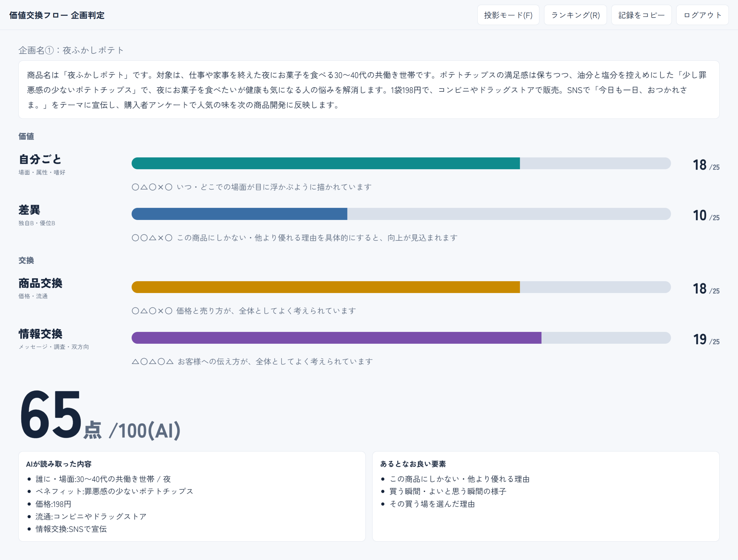Screen dimensions: 738x560
Task: Click the teal 自分ごと progress bar
Action: (x=401, y=163)
